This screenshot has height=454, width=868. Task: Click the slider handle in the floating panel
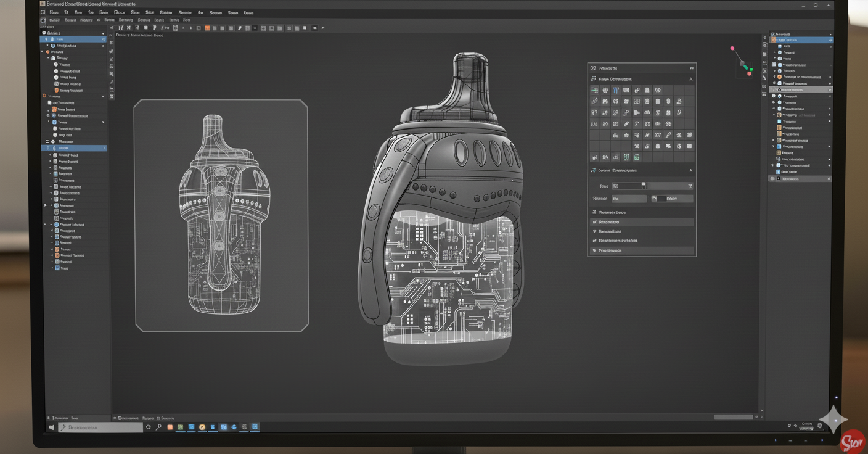pyautogui.click(x=644, y=185)
